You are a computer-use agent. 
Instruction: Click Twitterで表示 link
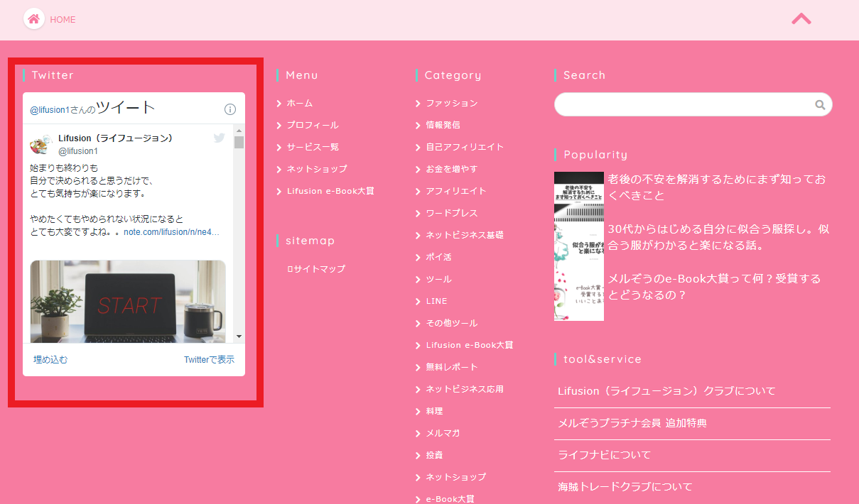coord(209,360)
